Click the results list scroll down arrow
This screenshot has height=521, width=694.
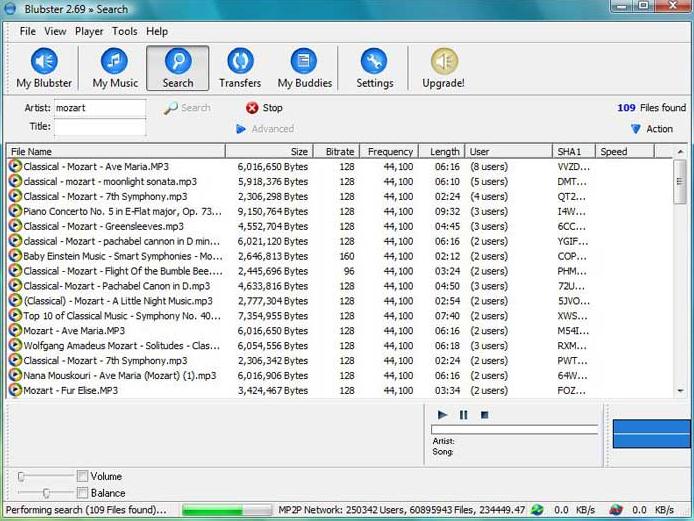[680, 390]
